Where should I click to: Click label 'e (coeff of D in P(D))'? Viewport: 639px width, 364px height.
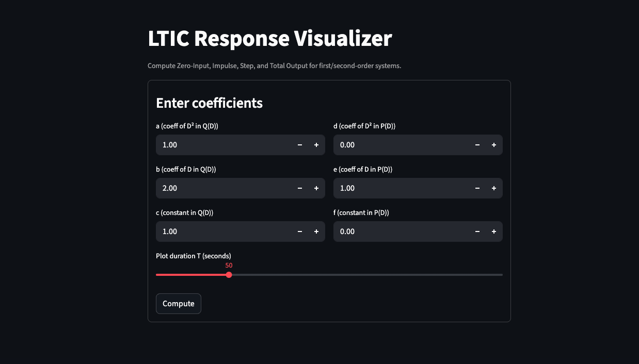pos(363,169)
